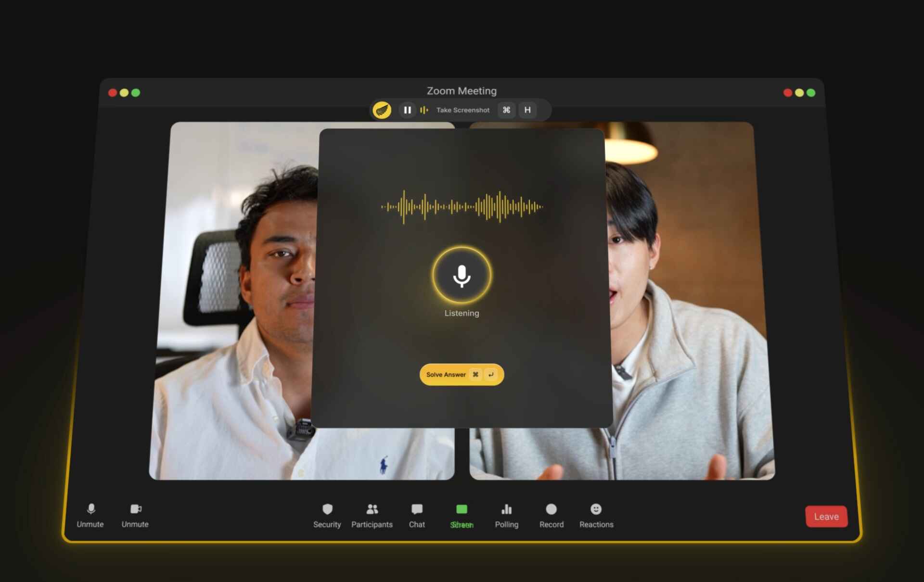The width and height of the screenshot is (924, 582).
Task: Click the glowing Listening microphone button
Action: tap(462, 275)
